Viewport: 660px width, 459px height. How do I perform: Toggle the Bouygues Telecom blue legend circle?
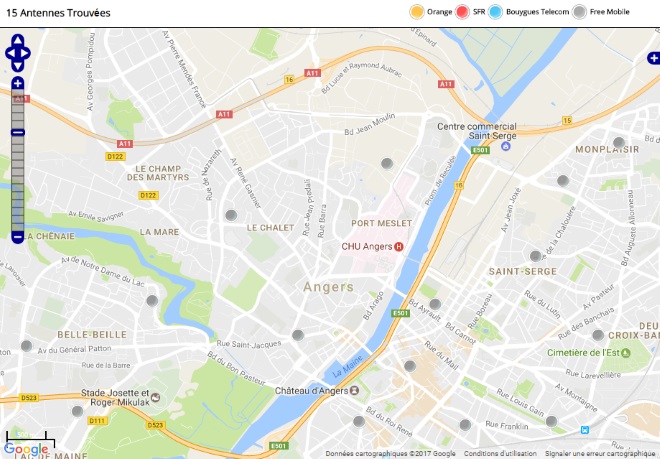(x=495, y=12)
